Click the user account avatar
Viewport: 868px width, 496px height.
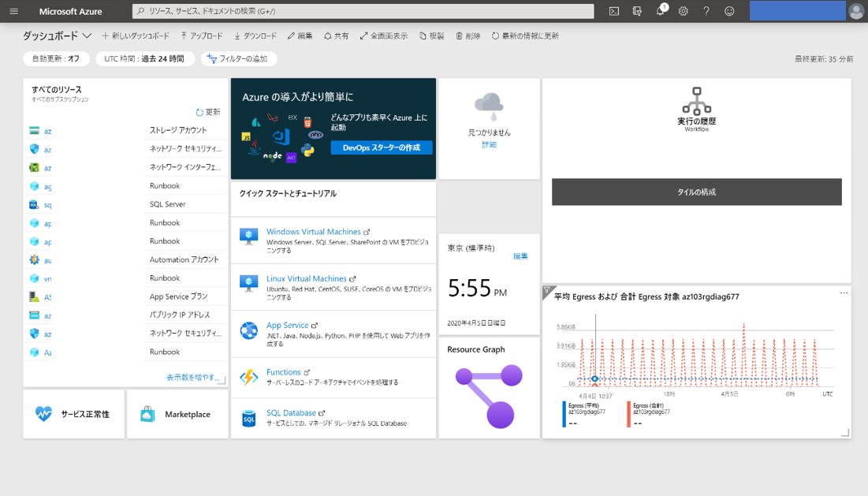[856, 11]
